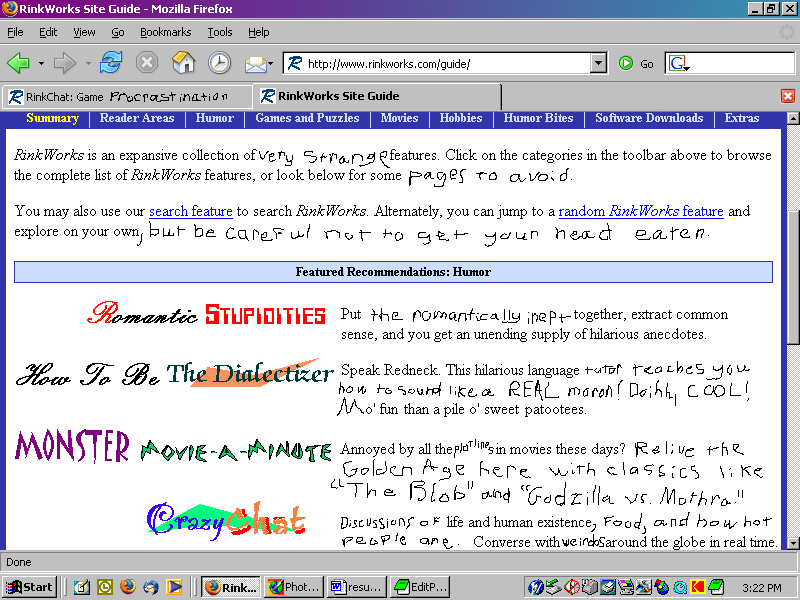Click the page scrollbar up arrow
The image size is (800, 600).
793,119
